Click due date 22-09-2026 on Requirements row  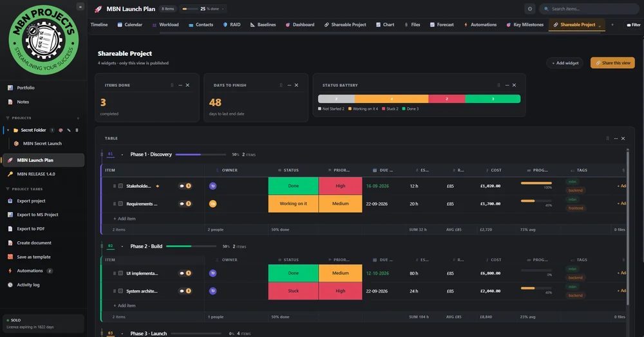click(x=377, y=204)
